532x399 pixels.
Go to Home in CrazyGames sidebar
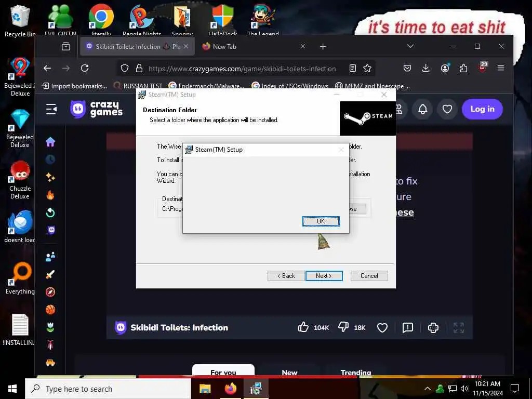(x=50, y=142)
